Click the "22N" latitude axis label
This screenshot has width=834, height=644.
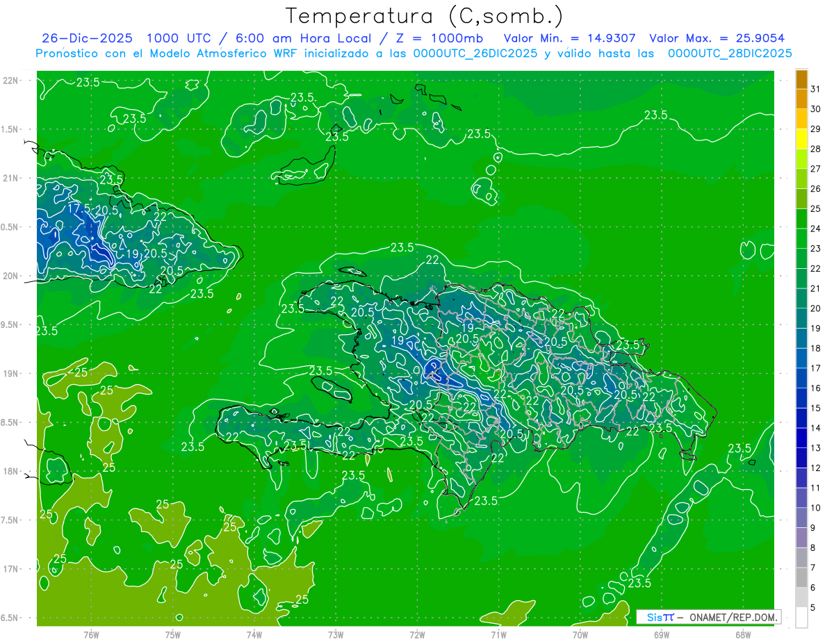10,81
